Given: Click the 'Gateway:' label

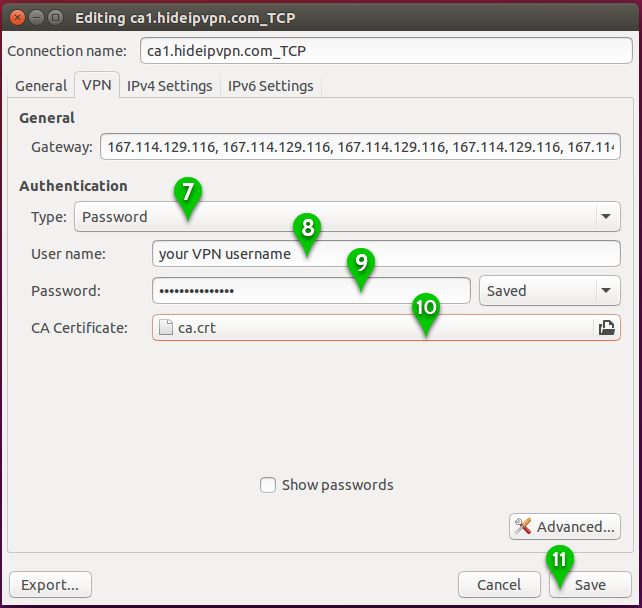Looking at the screenshot, I should (x=62, y=147).
